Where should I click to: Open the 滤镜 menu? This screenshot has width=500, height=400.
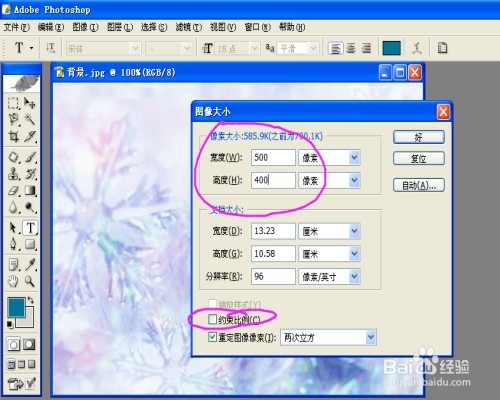(189, 27)
